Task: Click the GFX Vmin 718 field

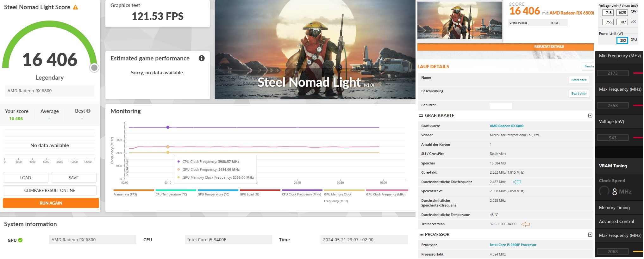Action: coord(608,13)
